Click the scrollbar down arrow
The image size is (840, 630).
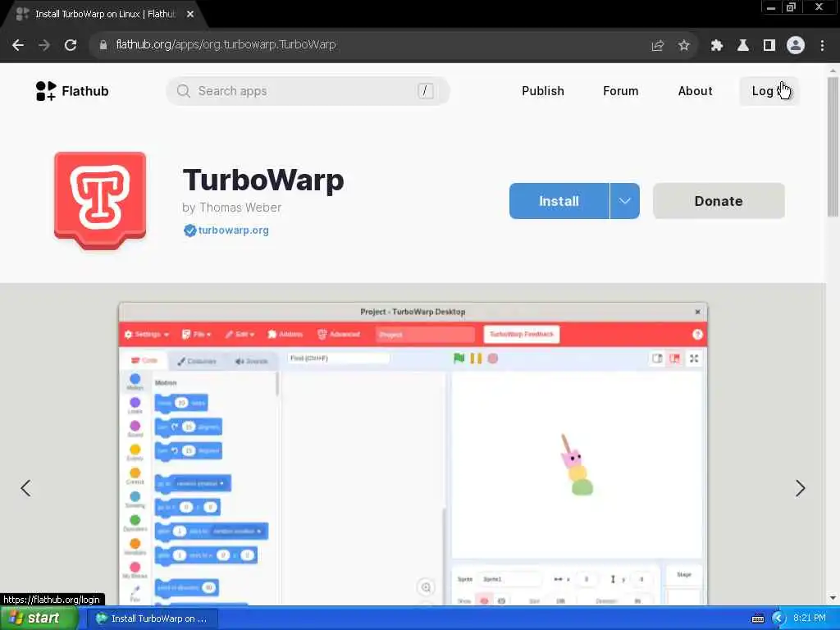[x=833, y=598]
